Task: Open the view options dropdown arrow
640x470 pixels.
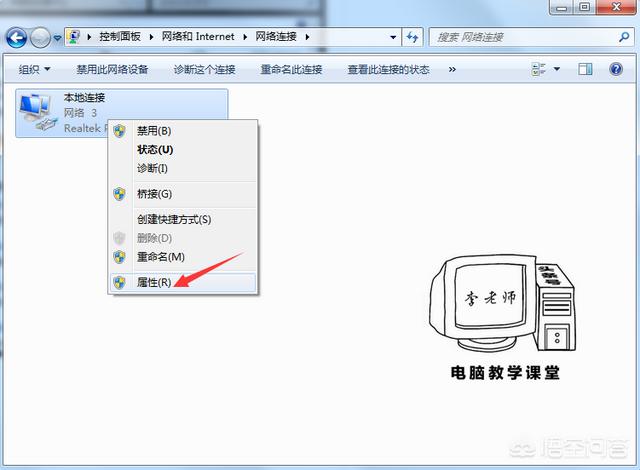Action: tap(557, 69)
